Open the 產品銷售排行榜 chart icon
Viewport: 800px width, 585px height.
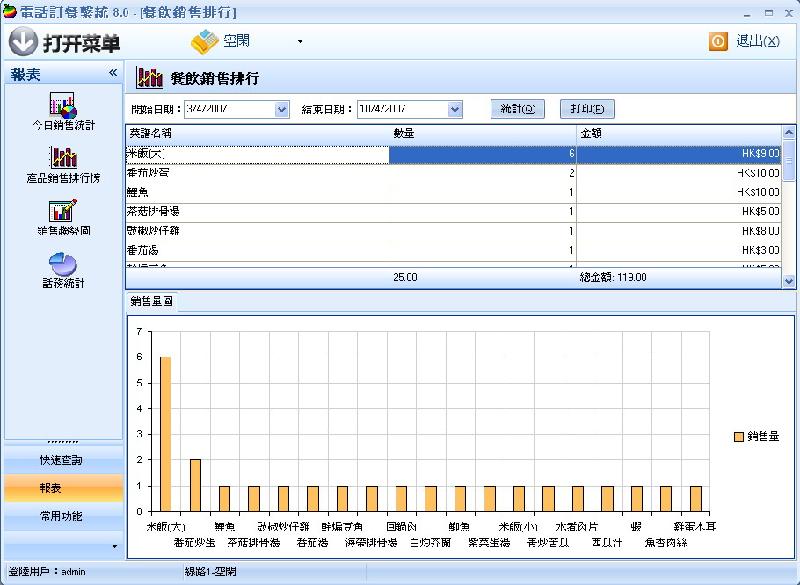63,158
